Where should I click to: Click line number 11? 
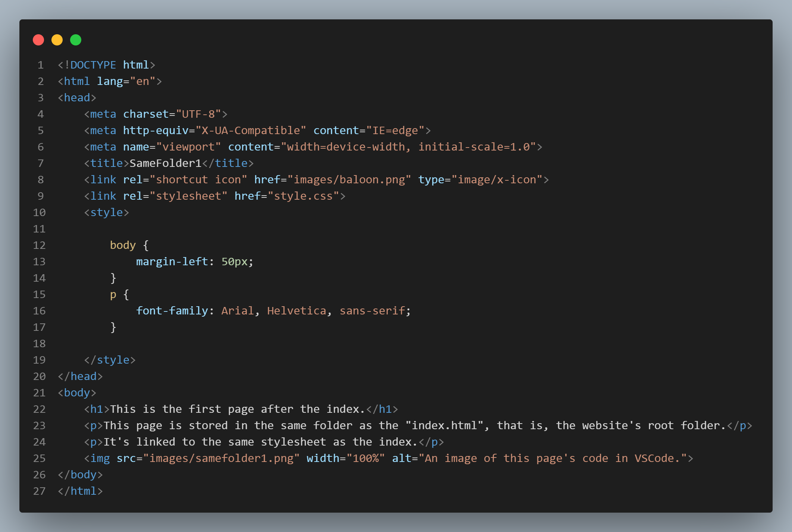pyautogui.click(x=39, y=229)
